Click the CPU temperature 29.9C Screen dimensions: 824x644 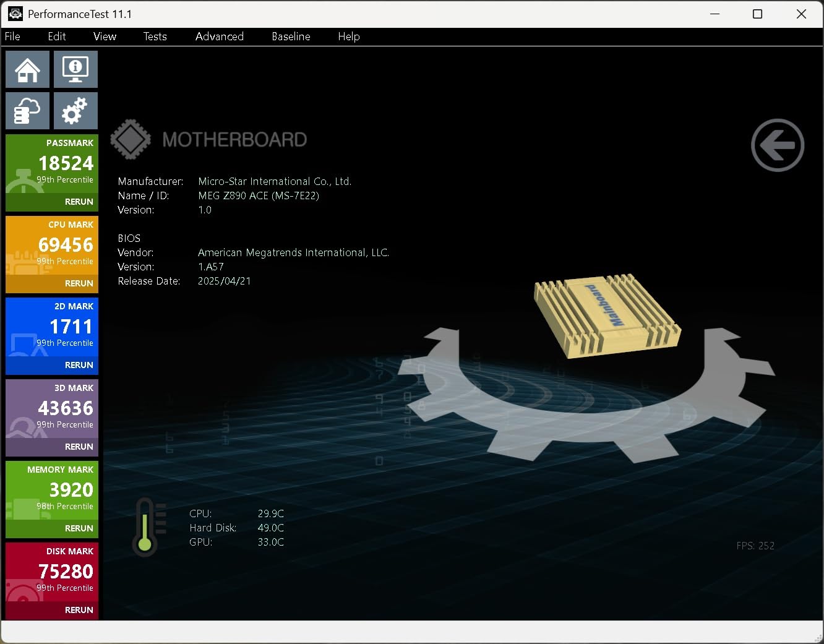271,513
